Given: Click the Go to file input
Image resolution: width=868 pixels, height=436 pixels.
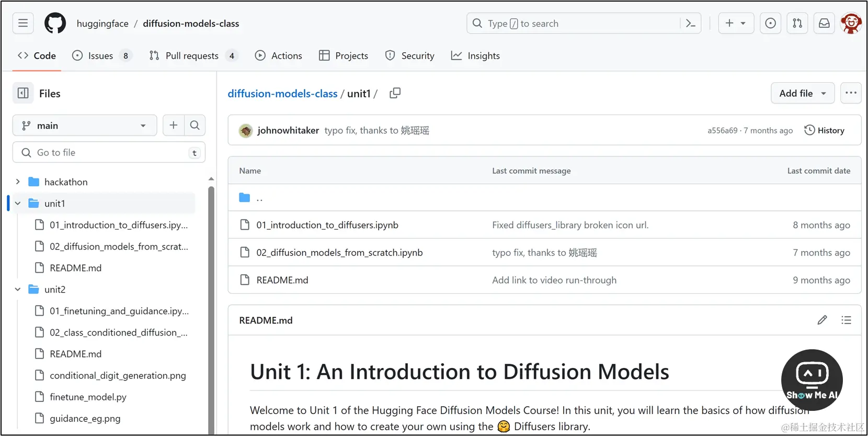Looking at the screenshot, I should click(109, 152).
